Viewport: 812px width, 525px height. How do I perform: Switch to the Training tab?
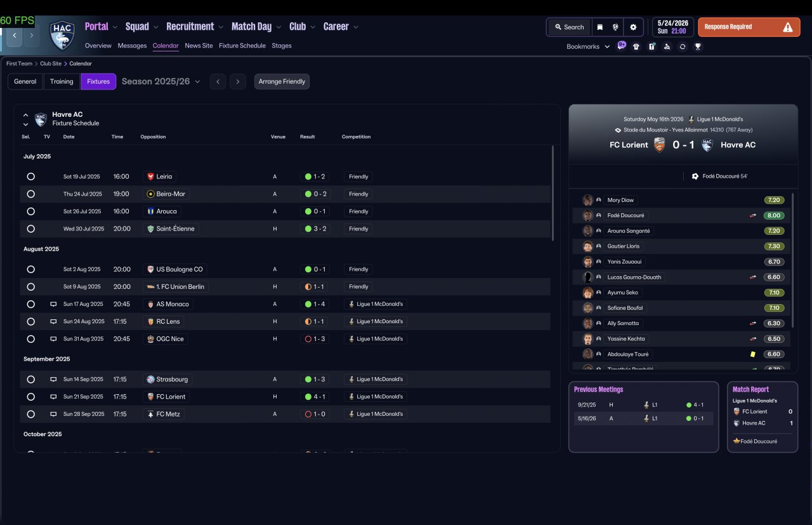click(62, 81)
